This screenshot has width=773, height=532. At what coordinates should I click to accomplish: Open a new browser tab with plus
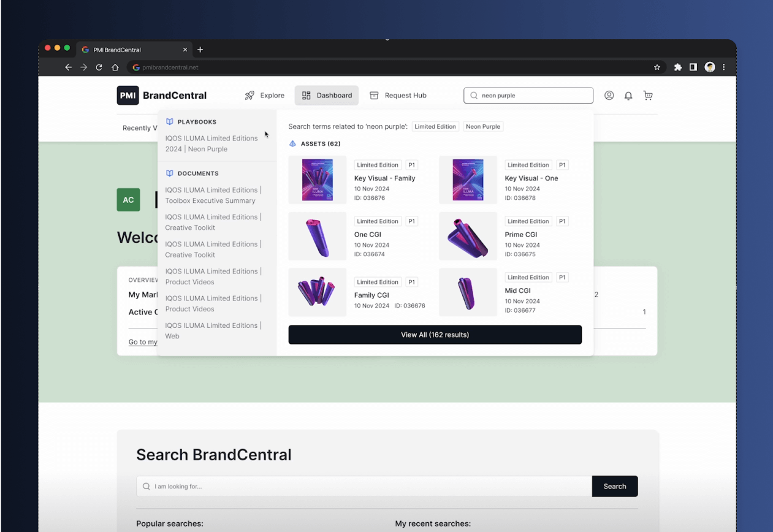[200, 50]
